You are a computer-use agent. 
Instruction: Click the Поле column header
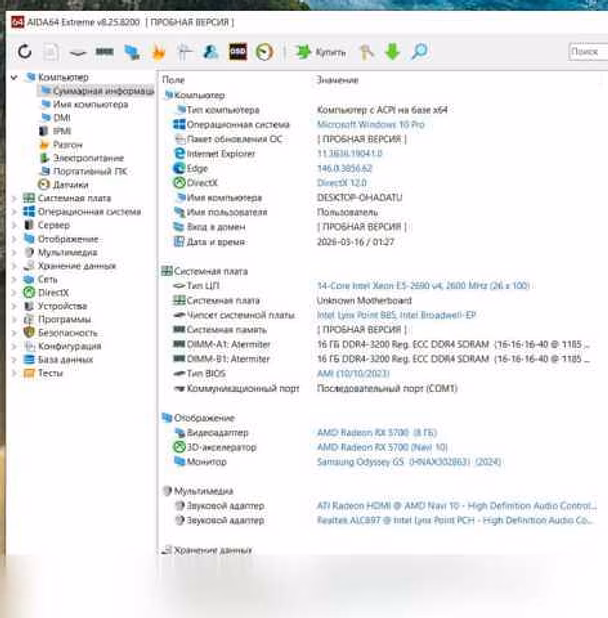coord(173,80)
